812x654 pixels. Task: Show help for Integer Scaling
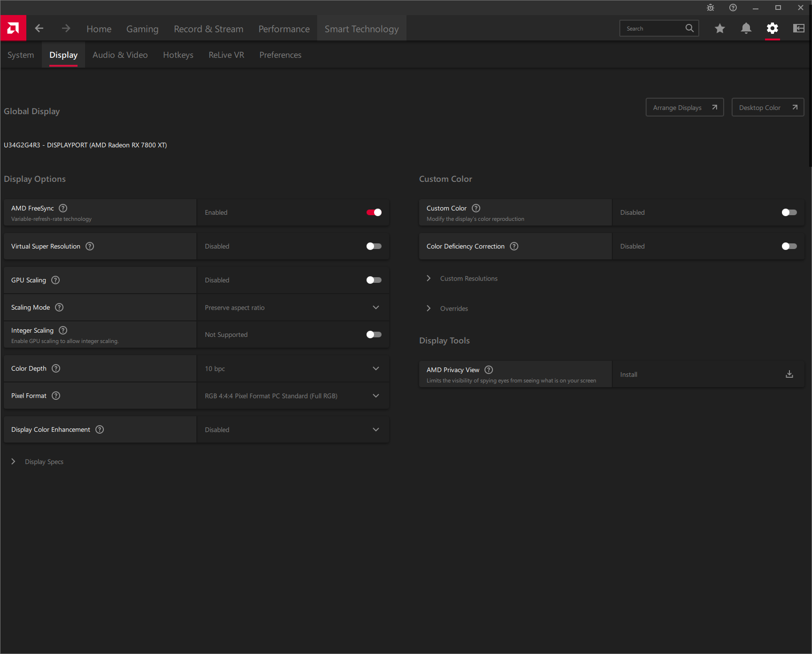(63, 330)
